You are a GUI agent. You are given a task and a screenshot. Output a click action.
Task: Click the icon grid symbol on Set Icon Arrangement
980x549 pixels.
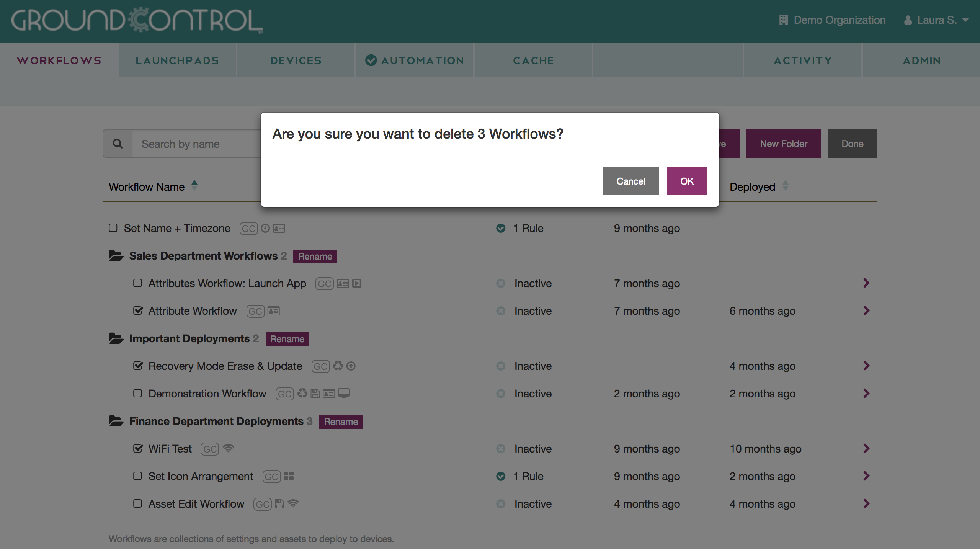[x=289, y=476]
